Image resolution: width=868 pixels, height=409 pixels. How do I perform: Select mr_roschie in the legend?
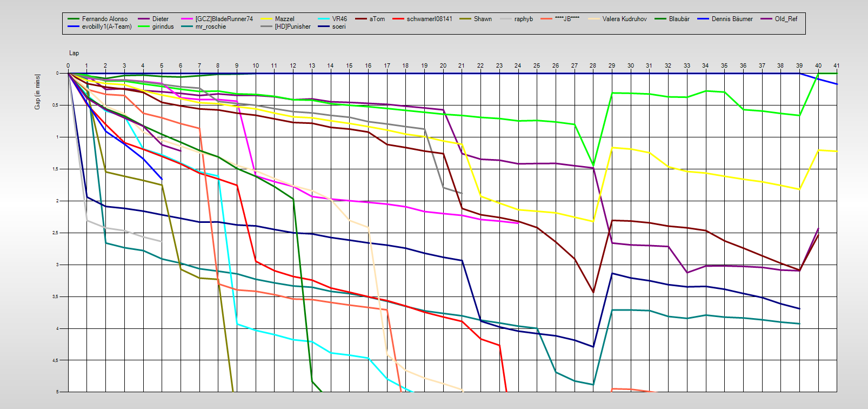[x=210, y=27]
